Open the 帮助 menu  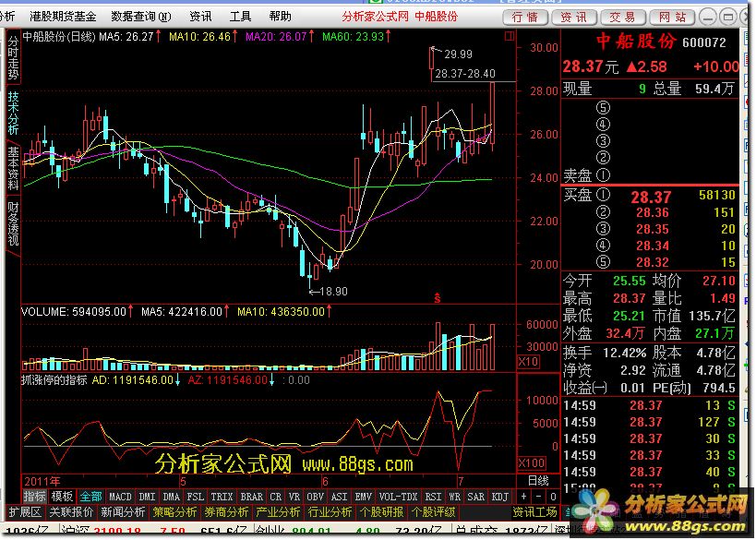coord(280,17)
